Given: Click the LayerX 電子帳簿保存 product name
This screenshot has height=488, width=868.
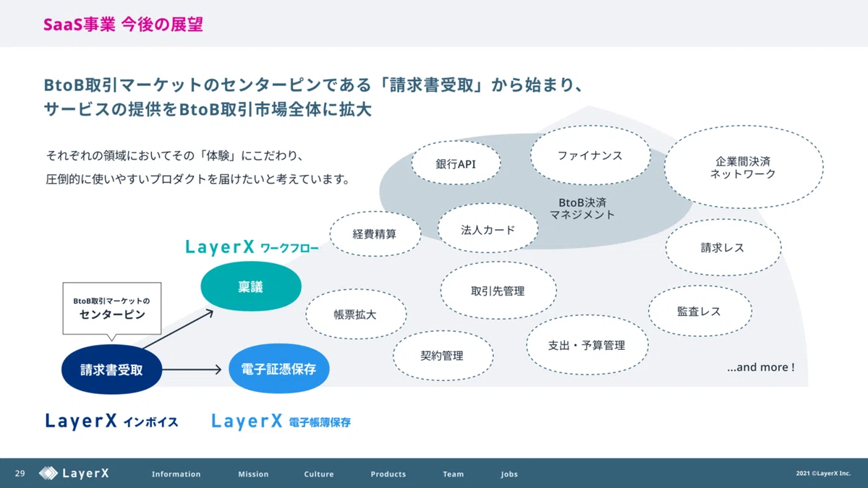Looking at the screenshot, I should click(x=281, y=421).
